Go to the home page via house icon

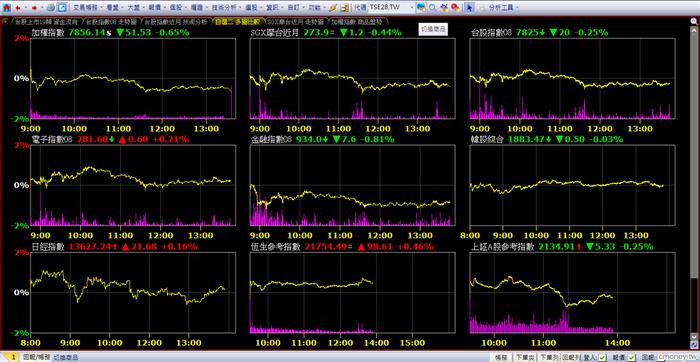point(7,8)
